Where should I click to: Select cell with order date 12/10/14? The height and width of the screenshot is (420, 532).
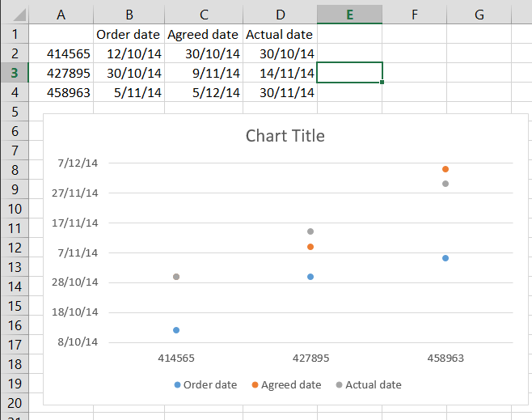point(129,53)
